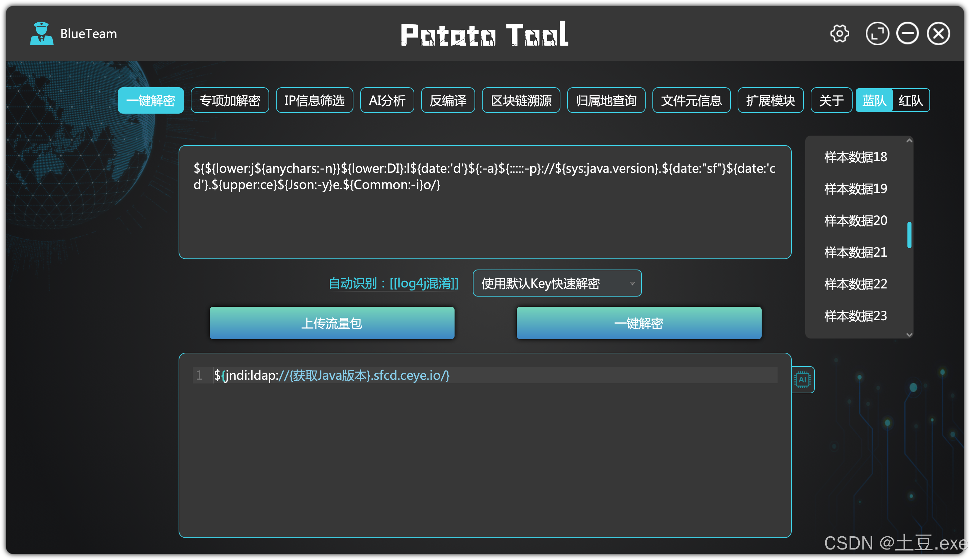Switch to the AI分析 tab
This screenshot has width=970, height=560.
click(x=387, y=101)
